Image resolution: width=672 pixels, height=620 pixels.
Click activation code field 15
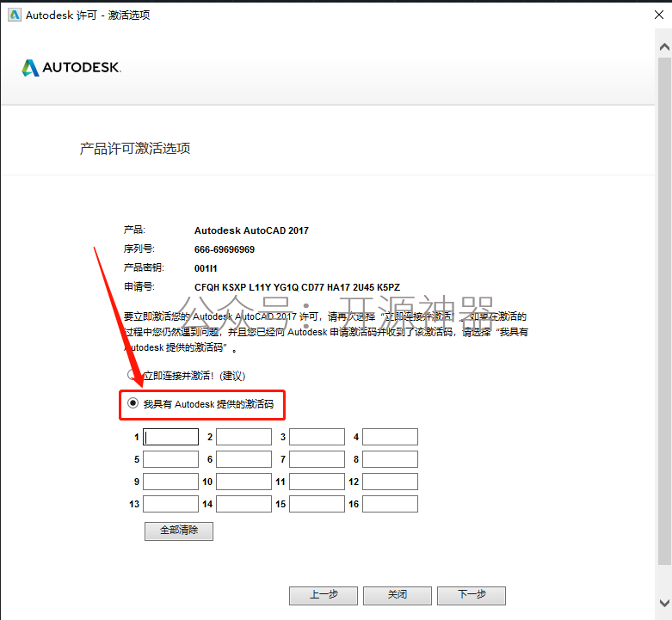318,504
